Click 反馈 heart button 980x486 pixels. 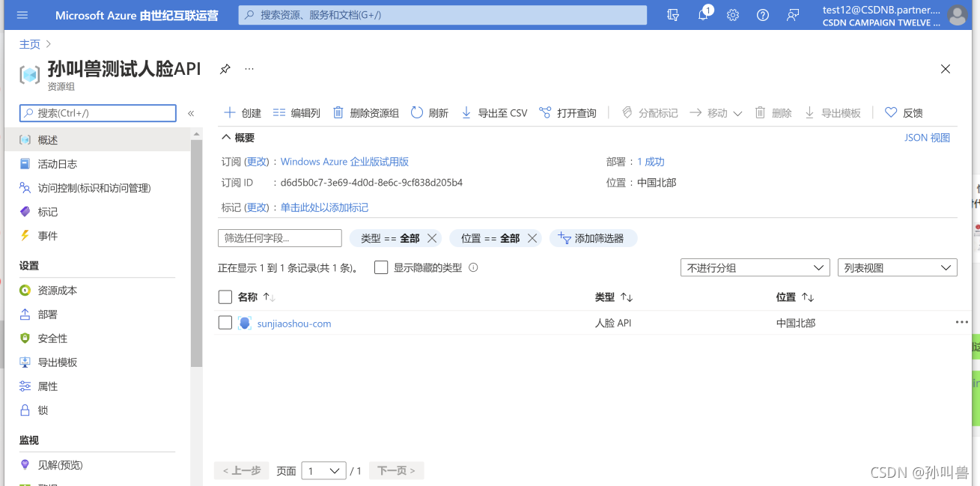point(904,113)
